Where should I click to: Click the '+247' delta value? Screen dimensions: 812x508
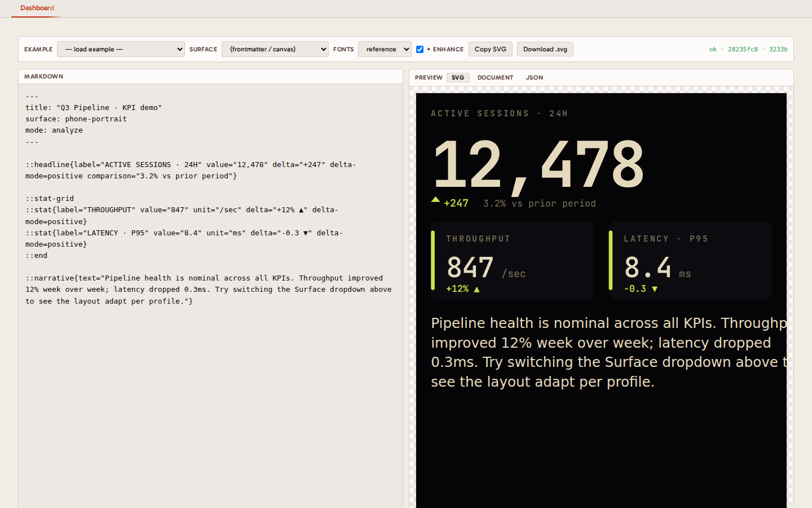(456, 203)
